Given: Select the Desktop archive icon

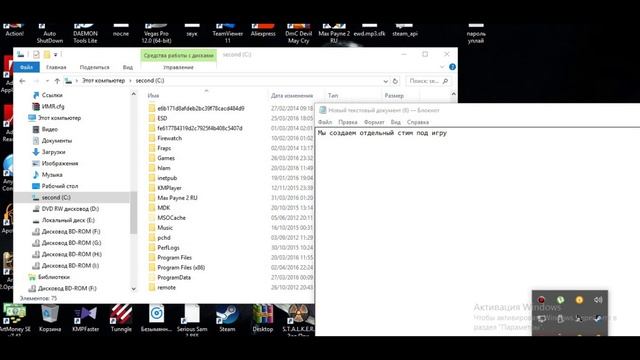Looking at the screenshot, I should coord(263,319).
